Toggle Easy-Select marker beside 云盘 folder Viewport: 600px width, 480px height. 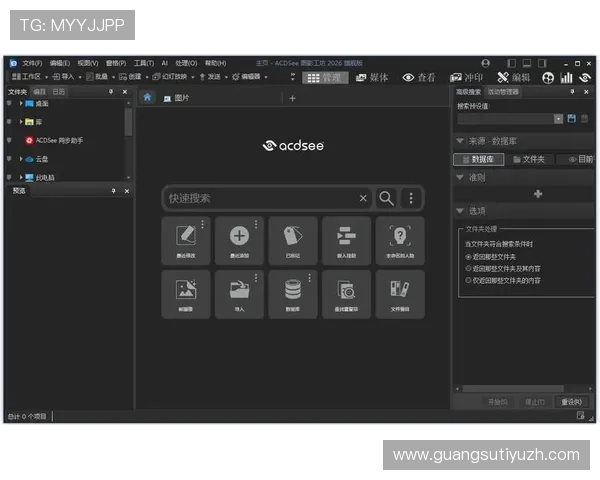[9, 159]
